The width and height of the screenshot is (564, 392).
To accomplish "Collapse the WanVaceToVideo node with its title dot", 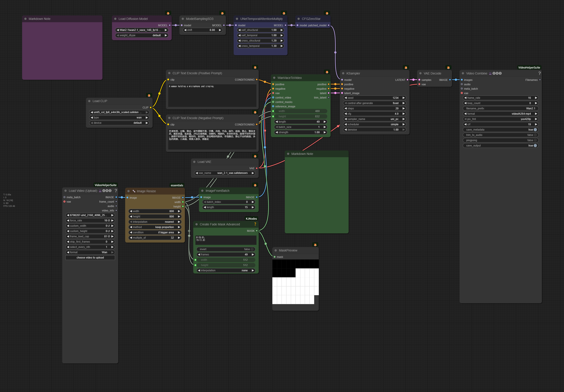I will [274, 78].
